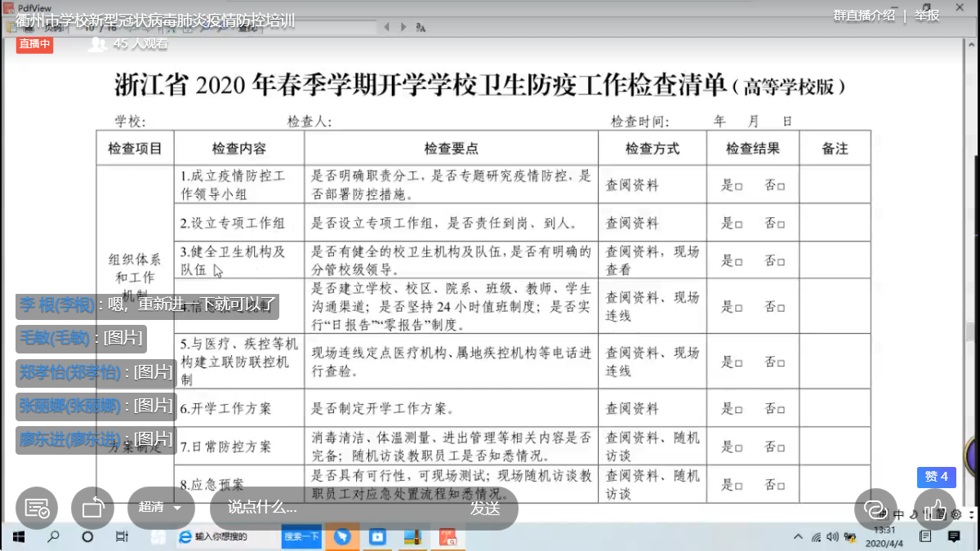Toggle the comment list icon at bottom-left
Image resolution: width=980 pixels, height=551 pixels.
coord(37,508)
